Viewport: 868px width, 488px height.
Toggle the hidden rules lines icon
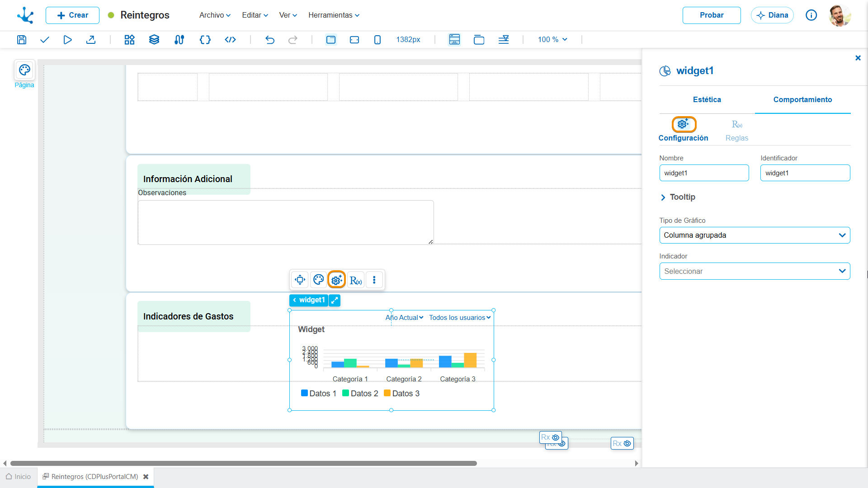pos(504,40)
